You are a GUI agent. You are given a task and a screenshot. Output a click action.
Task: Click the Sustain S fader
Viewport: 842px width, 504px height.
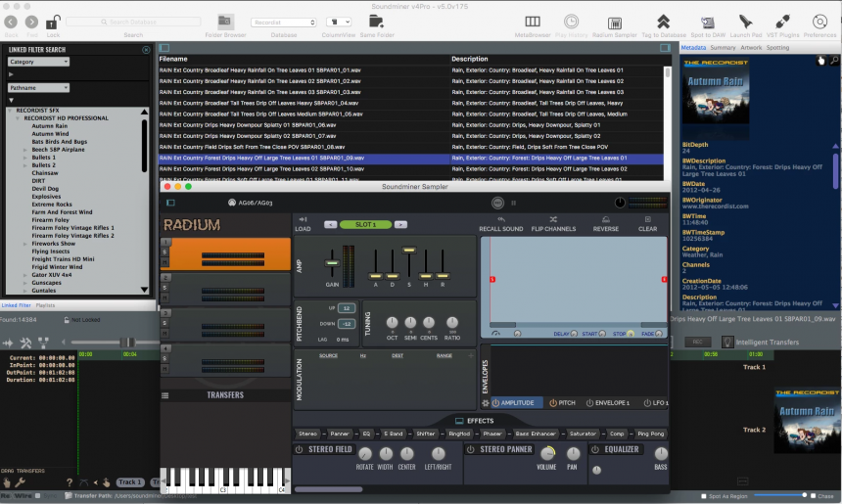(409, 251)
